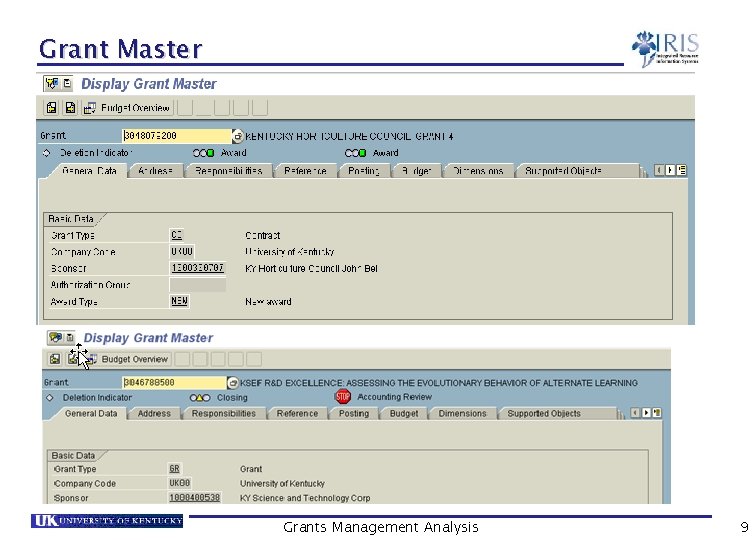
Task: Switch to Posting tab in lower window
Action: point(354,413)
